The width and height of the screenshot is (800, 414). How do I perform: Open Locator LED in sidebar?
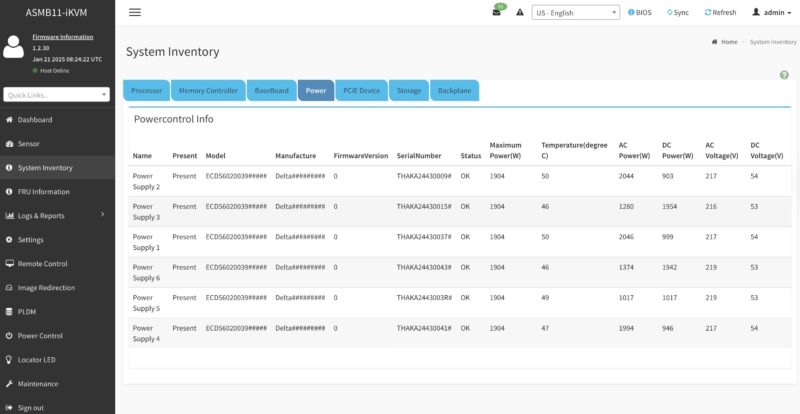[x=36, y=359]
